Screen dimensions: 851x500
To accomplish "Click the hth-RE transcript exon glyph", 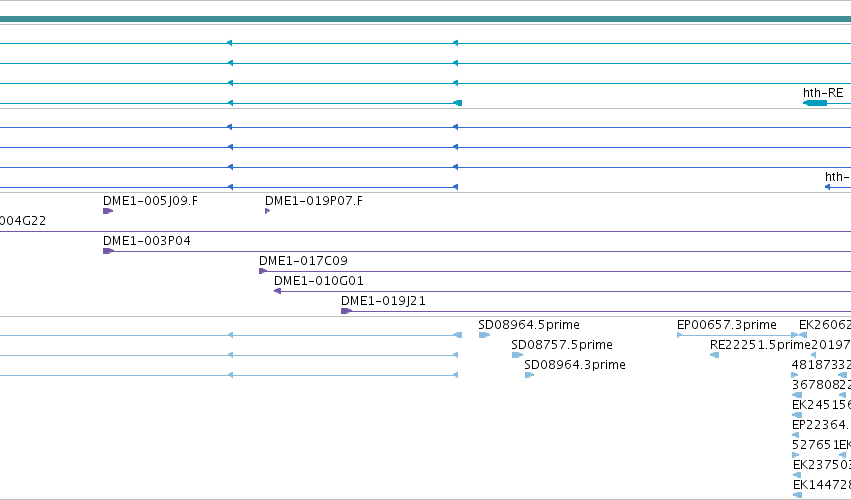I will [815, 103].
